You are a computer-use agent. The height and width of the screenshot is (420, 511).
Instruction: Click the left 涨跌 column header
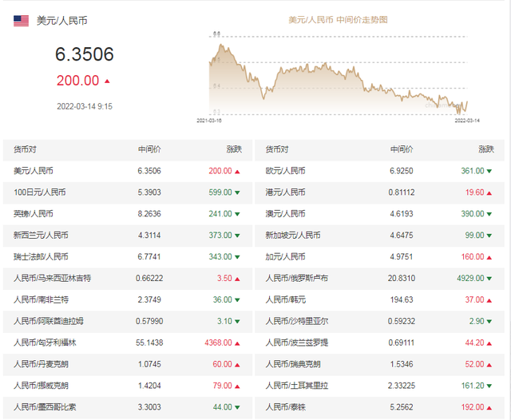[233, 149]
